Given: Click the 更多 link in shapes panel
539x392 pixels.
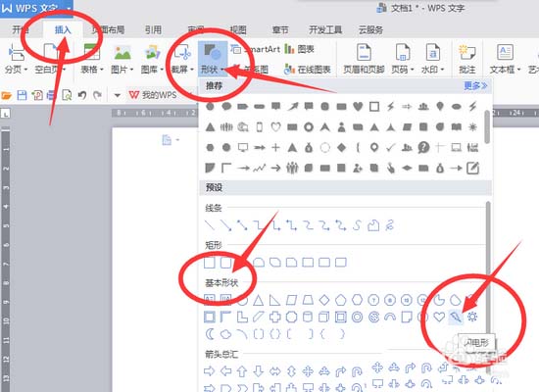Looking at the screenshot, I should (x=475, y=85).
